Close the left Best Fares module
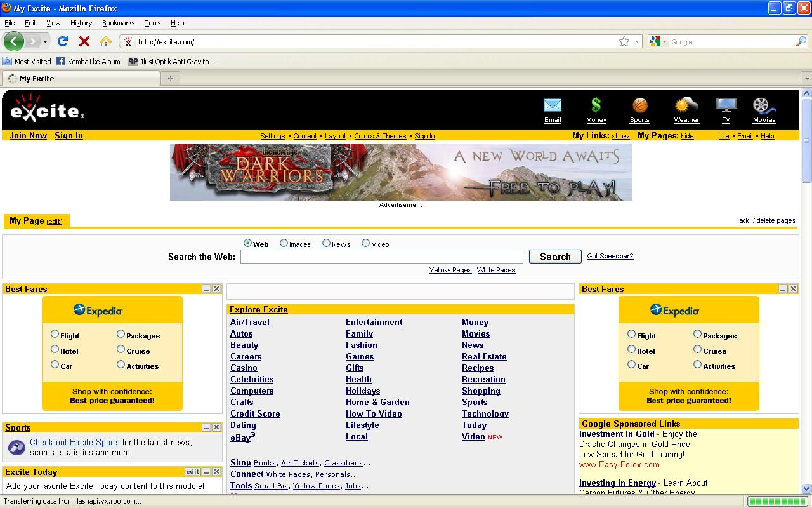This screenshot has height=508, width=812. [x=216, y=289]
